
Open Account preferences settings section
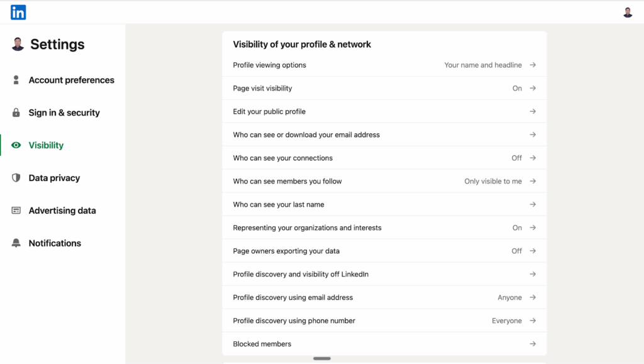pos(71,80)
